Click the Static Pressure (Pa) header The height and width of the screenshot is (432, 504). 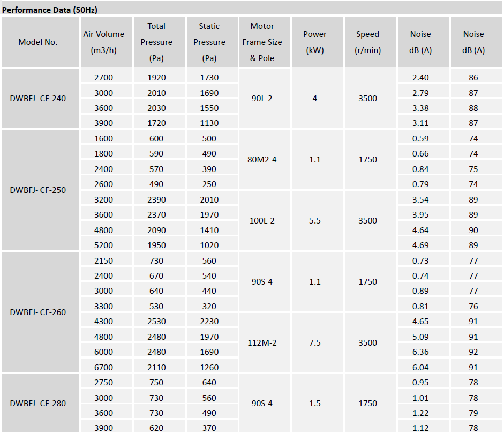209,42
